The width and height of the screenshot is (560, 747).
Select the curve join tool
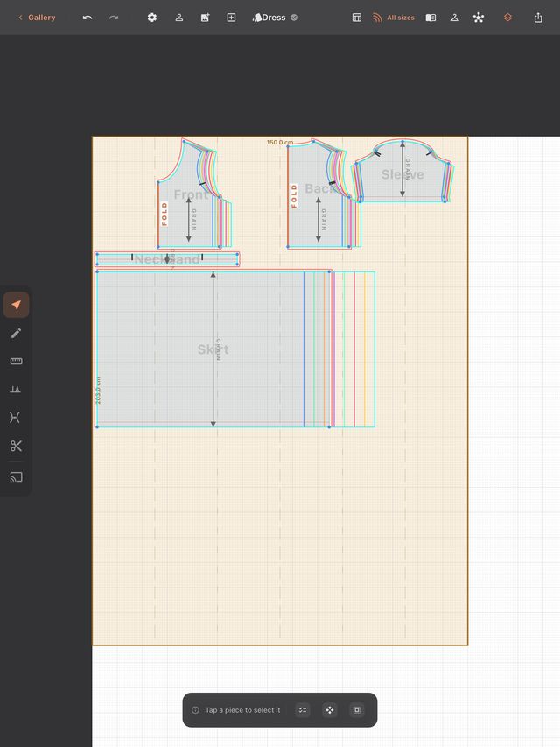click(x=15, y=418)
